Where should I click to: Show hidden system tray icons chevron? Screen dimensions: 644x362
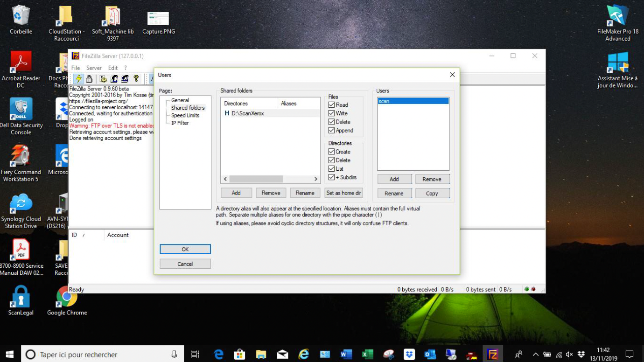point(535,355)
